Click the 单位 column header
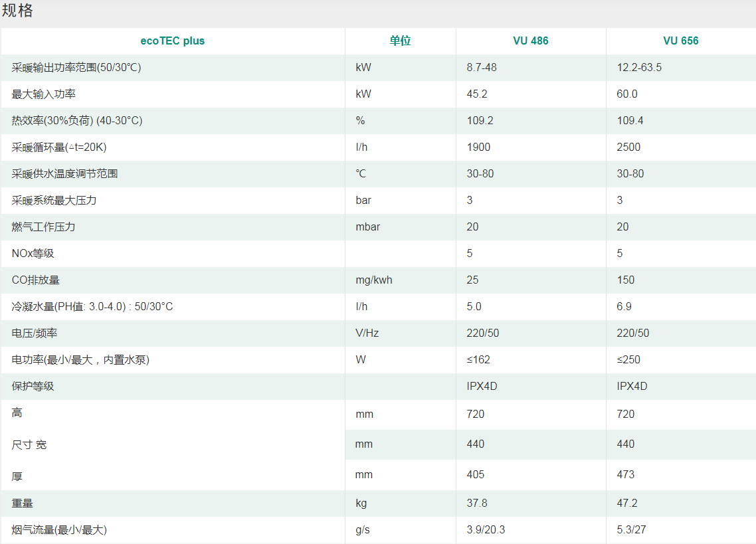The height and width of the screenshot is (544, 756). [x=400, y=41]
